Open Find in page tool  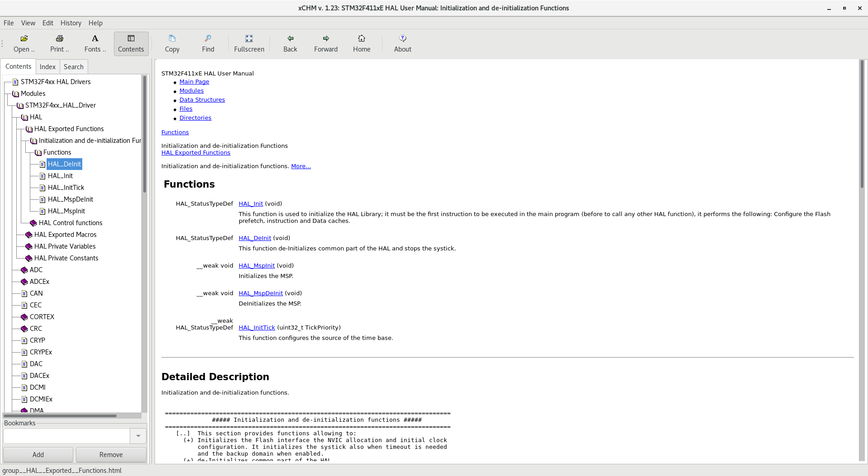coord(208,43)
